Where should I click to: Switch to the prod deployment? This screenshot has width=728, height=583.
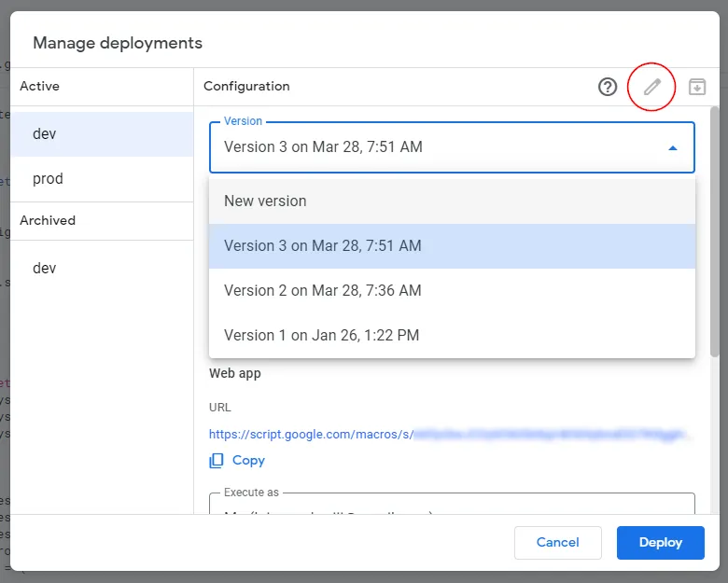coord(48,178)
